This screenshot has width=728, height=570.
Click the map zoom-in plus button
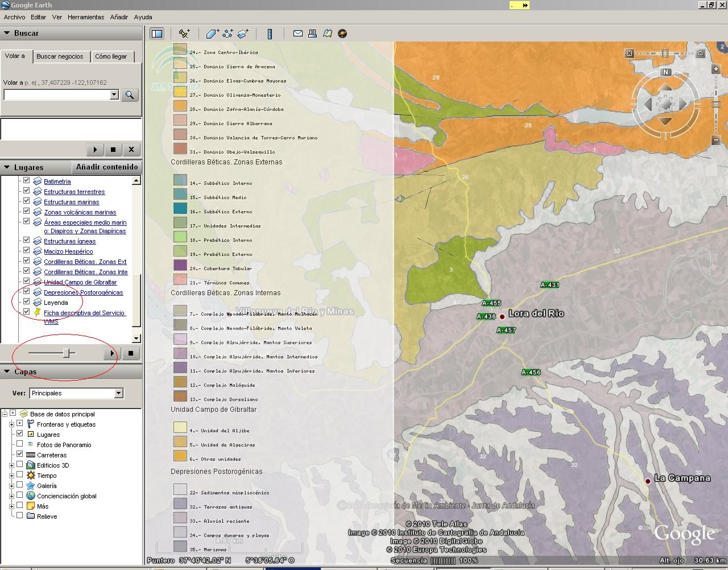pos(716,69)
